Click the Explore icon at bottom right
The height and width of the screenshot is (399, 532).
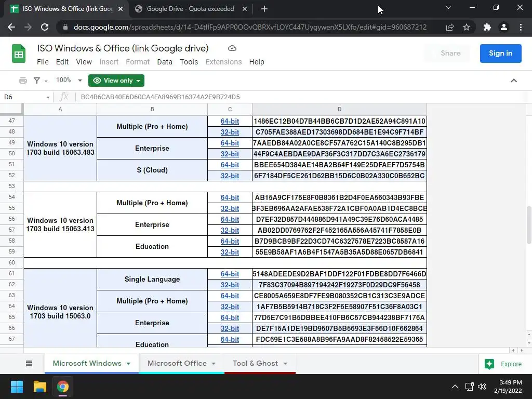pyautogui.click(x=489, y=364)
